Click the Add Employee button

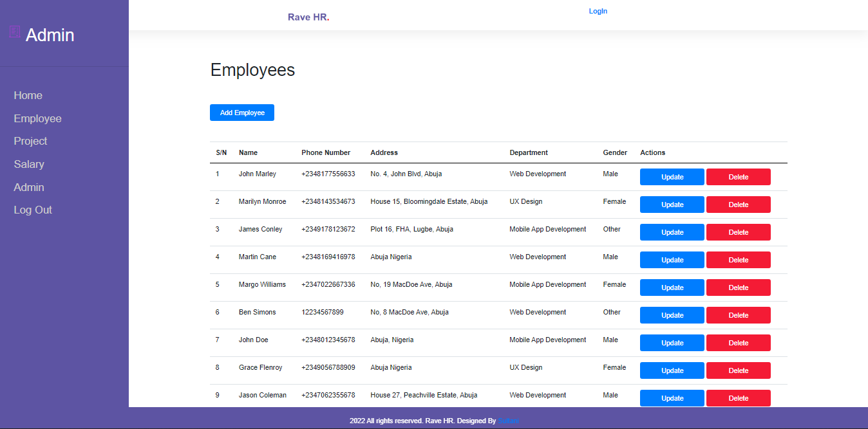click(242, 113)
